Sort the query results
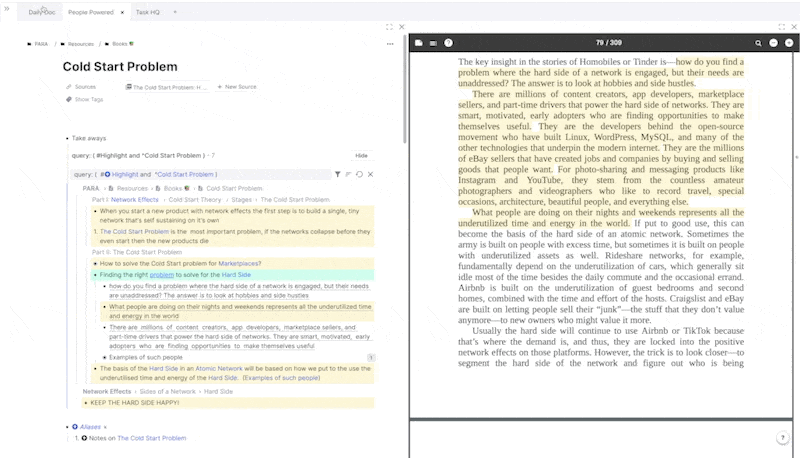This screenshot has height=458, width=800. tap(348, 174)
